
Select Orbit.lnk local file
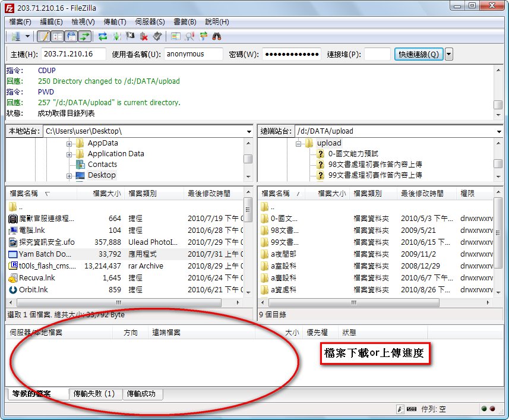125,289
